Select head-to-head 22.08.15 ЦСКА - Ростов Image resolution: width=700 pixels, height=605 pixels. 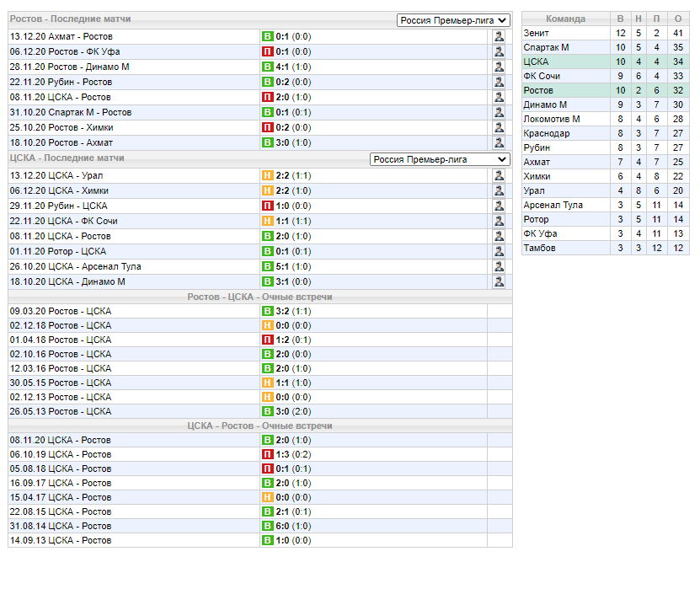click(61, 511)
